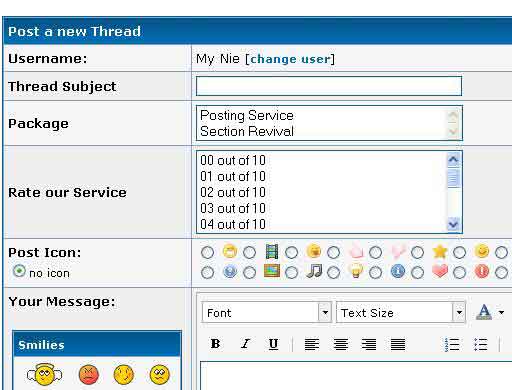The height and width of the screenshot is (390, 512).
Task: Open the 'change user' link
Action: 290,59
